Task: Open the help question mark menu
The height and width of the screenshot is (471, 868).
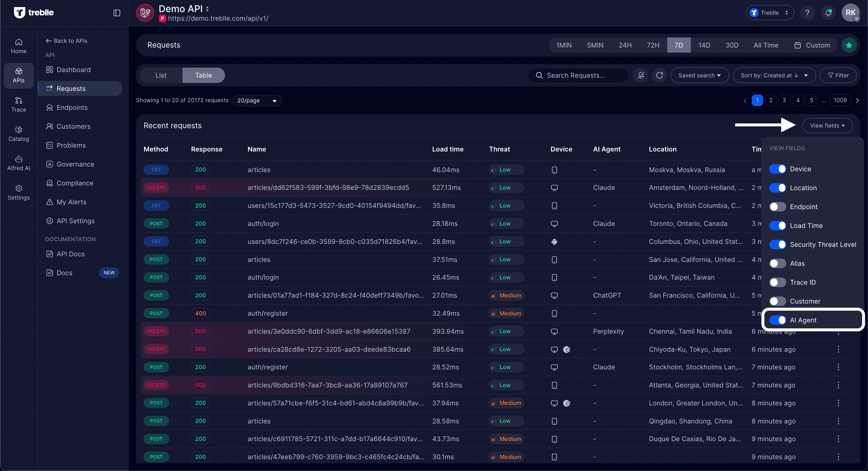Action: click(807, 12)
